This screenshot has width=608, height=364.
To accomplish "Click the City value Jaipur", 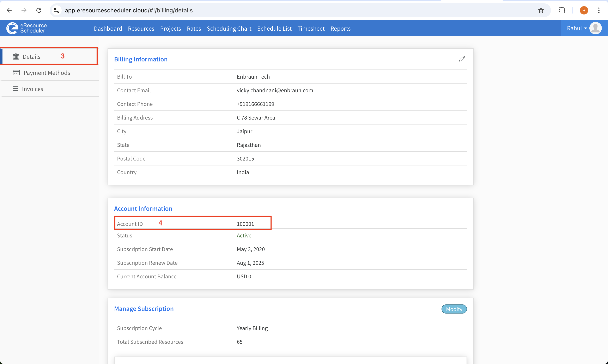I will 244,131.
